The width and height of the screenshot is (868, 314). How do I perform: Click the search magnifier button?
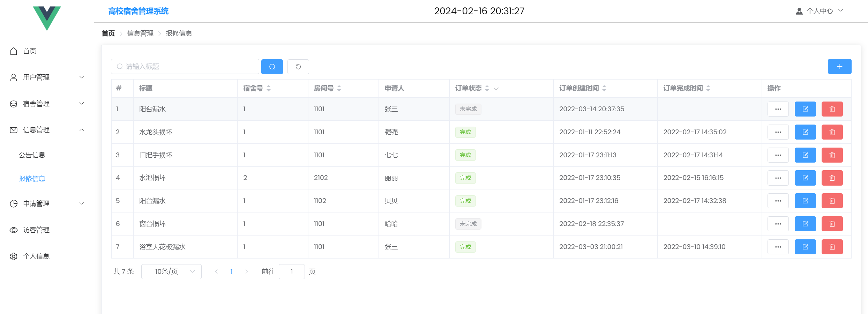click(272, 67)
